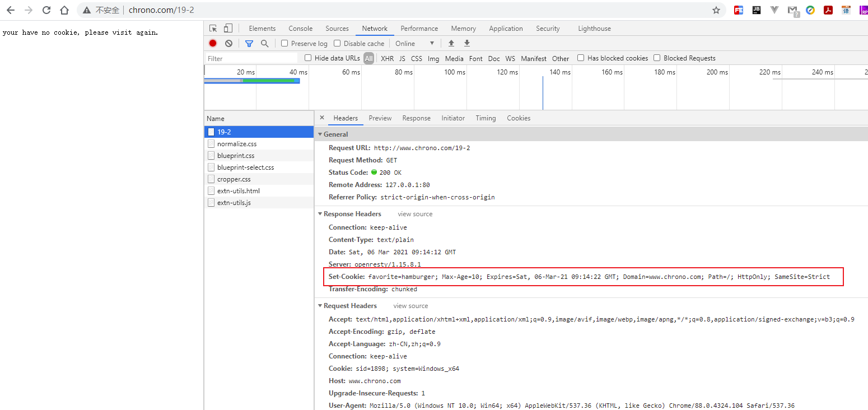868x410 pixels.
Task: Click the record network log button
Action: point(213,43)
